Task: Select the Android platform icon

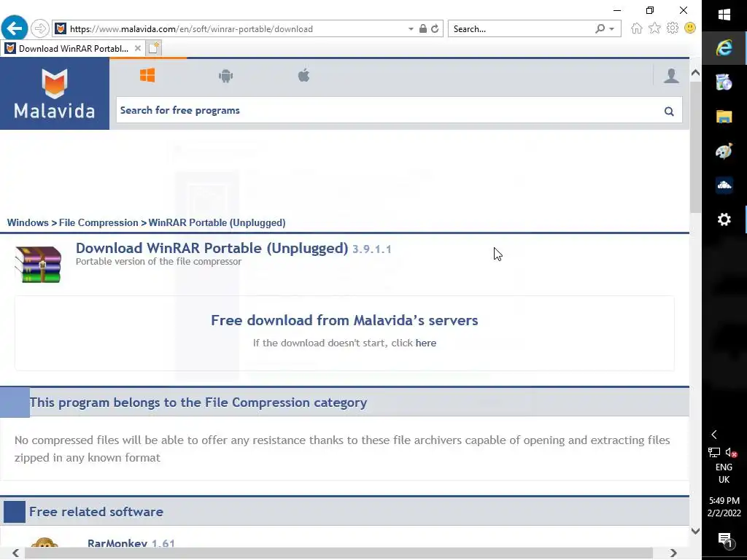Action: coord(226,76)
